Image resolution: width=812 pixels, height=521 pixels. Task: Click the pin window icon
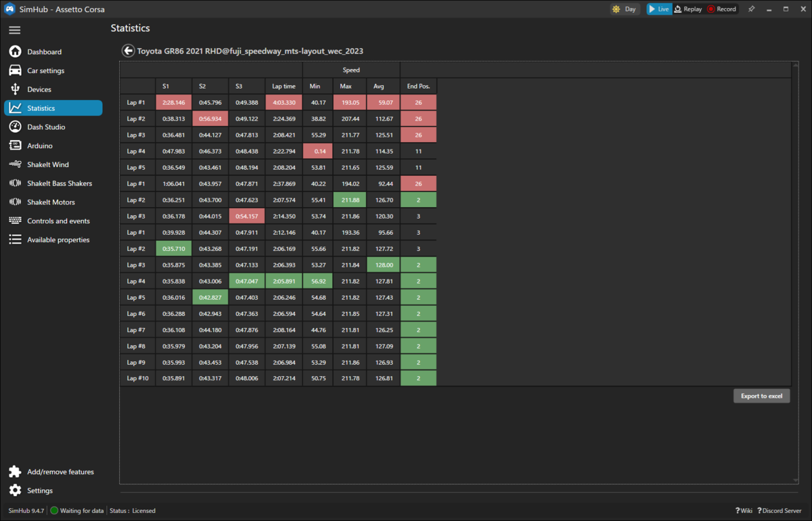click(x=751, y=9)
